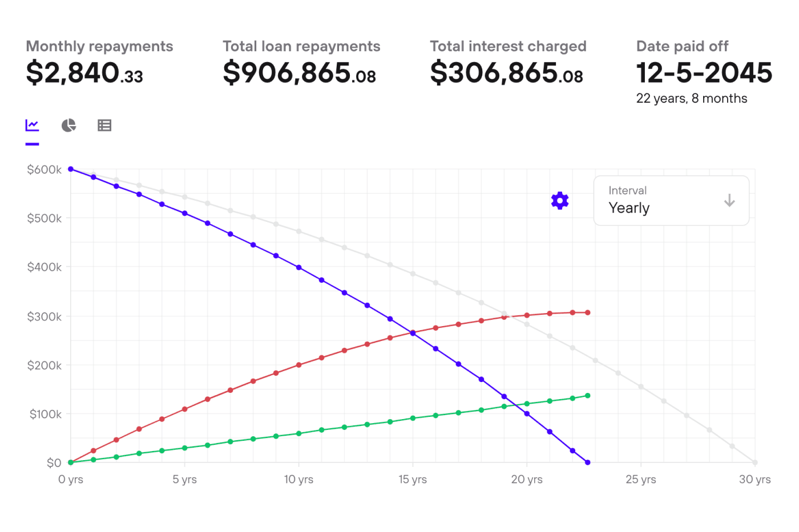Click the green point at 20 years
Image resolution: width=799 pixels, height=532 pixels.
click(x=527, y=404)
